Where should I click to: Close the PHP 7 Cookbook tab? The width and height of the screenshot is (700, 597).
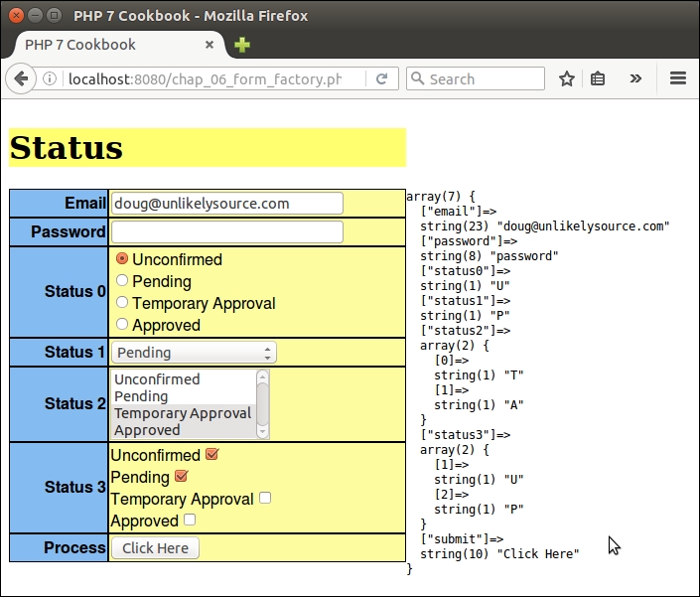[x=209, y=45]
